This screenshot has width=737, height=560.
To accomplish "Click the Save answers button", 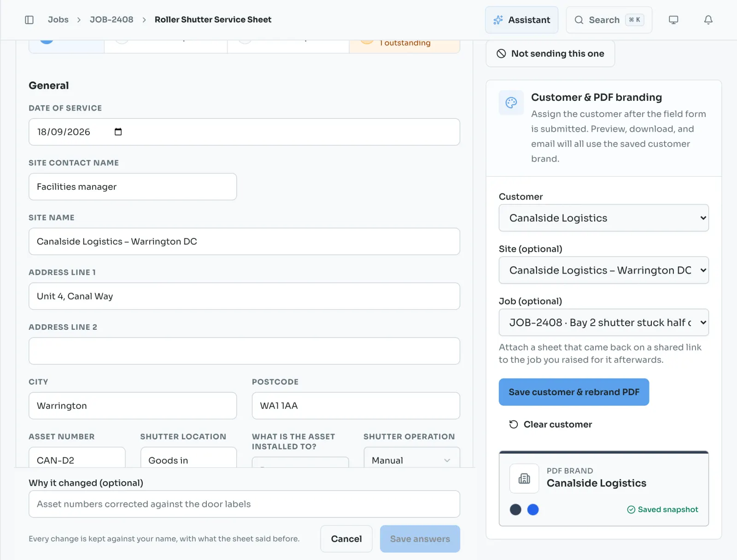I will pos(420,539).
